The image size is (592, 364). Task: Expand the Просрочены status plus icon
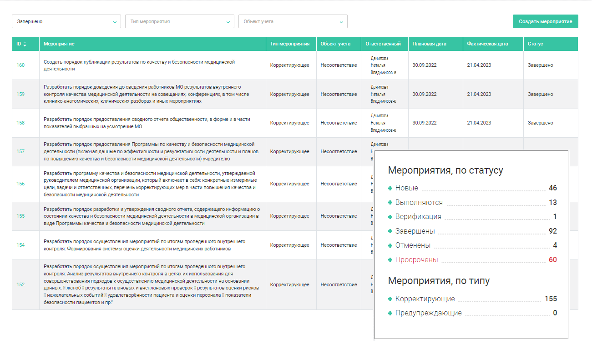point(390,260)
